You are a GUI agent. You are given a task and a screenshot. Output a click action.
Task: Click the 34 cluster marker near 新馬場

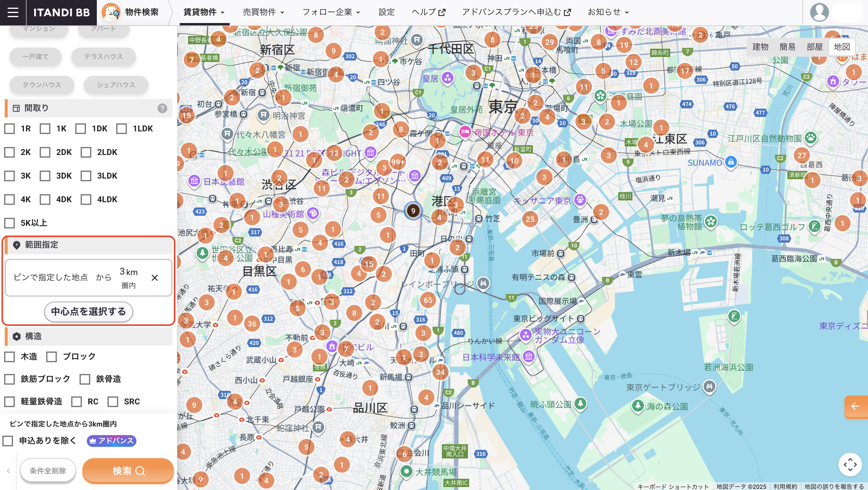(440, 372)
